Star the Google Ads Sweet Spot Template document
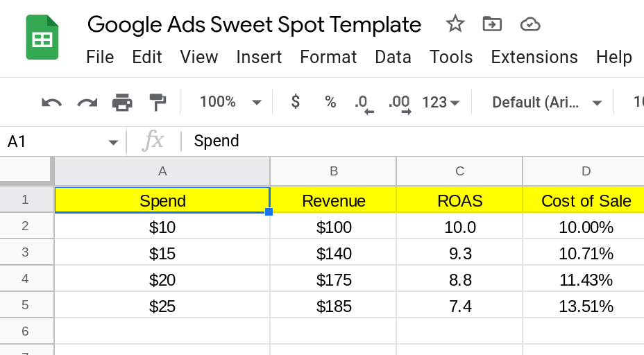644x355 pixels. (455, 24)
